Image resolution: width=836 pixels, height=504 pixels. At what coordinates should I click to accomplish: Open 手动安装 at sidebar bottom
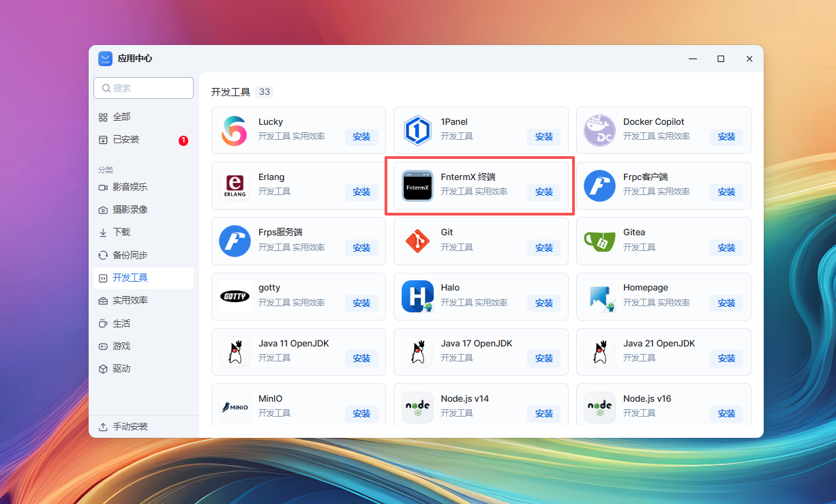[x=130, y=427]
